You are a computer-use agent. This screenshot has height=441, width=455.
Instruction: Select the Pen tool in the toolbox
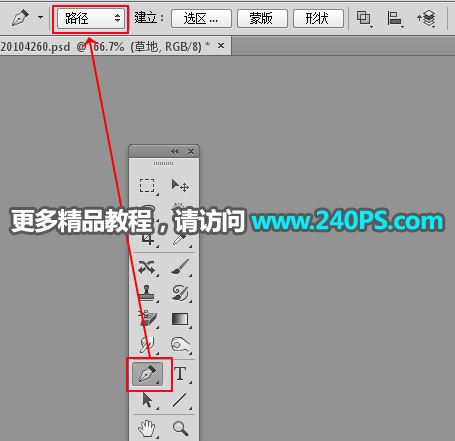(x=148, y=374)
